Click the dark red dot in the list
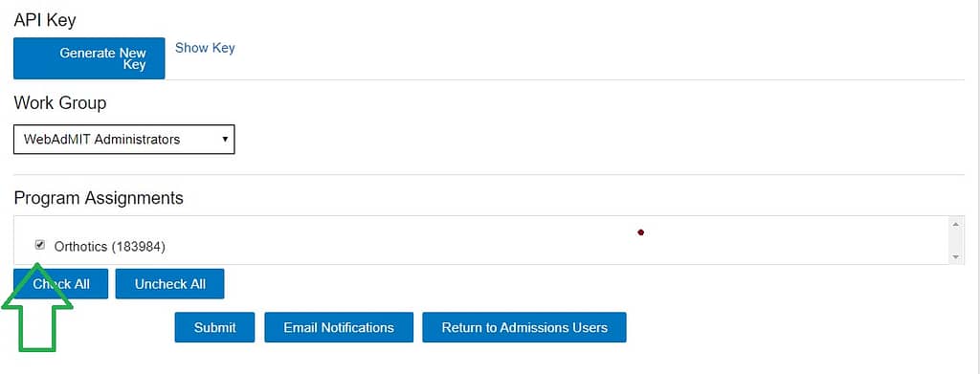The height and width of the screenshot is (374, 980). pyautogui.click(x=640, y=232)
